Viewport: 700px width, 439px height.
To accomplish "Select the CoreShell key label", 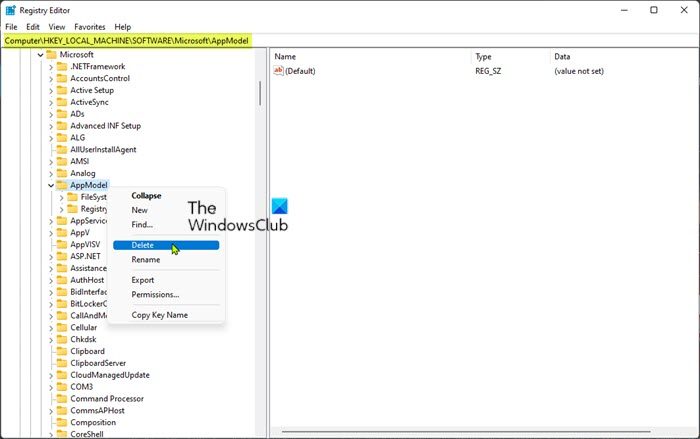I will (x=87, y=434).
